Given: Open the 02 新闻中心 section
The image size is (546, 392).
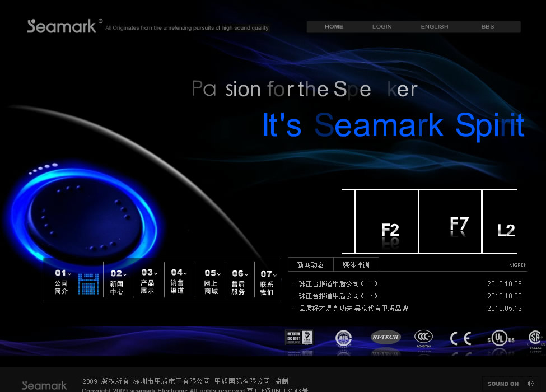Looking at the screenshot, I should [118, 282].
